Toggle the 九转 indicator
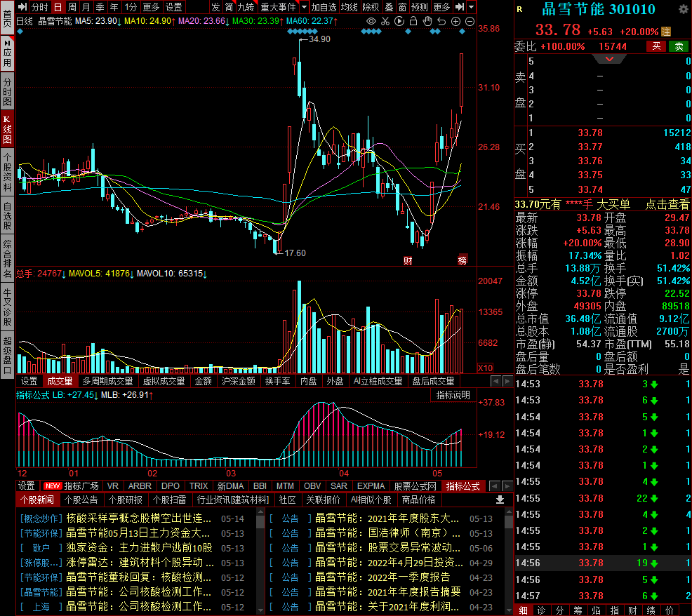 click(x=246, y=7)
